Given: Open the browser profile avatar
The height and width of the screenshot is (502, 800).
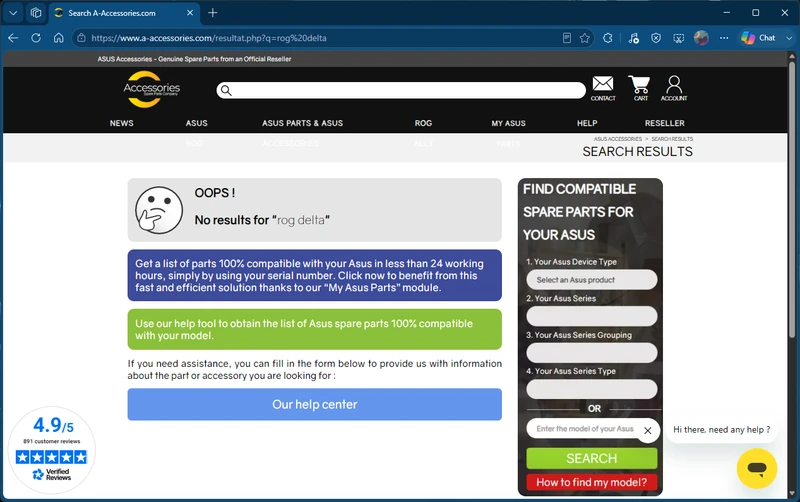Looking at the screenshot, I should point(701,38).
